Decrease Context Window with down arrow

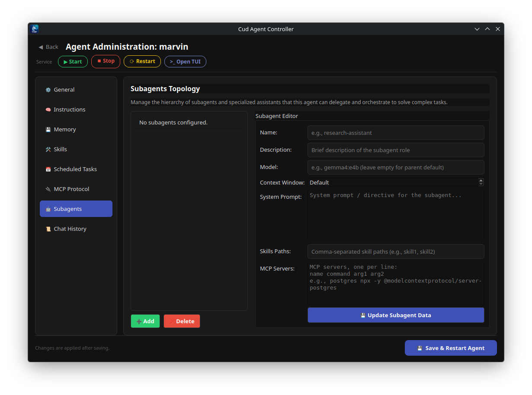pyautogui.click(x=481, y=185)
